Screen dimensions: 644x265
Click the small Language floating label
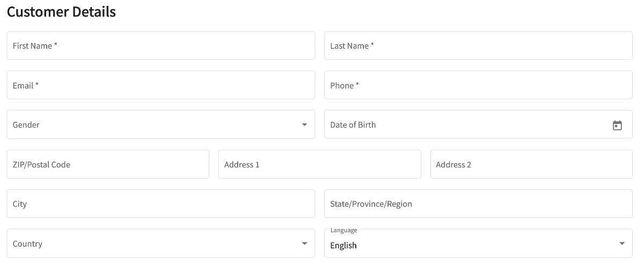pos(343,230)
